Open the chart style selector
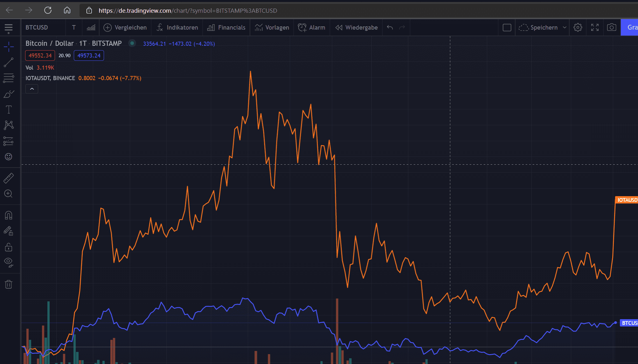Image resolution: width=638 pixels, height=364 pixels. click(91, 27)
